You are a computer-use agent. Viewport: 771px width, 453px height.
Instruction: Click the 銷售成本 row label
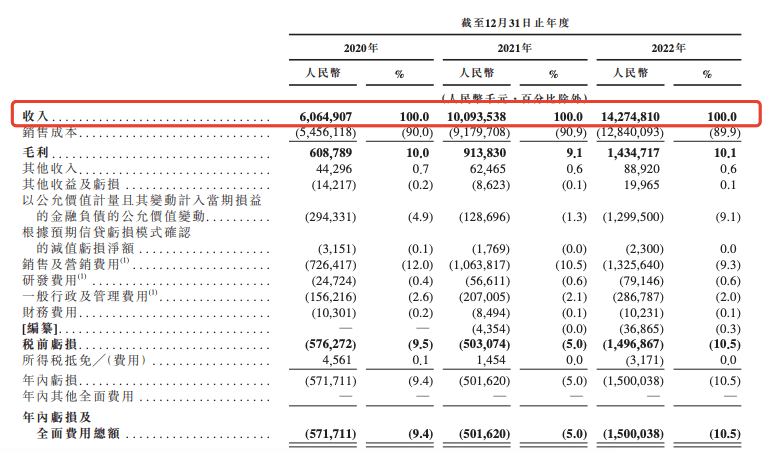click(47, 132)
